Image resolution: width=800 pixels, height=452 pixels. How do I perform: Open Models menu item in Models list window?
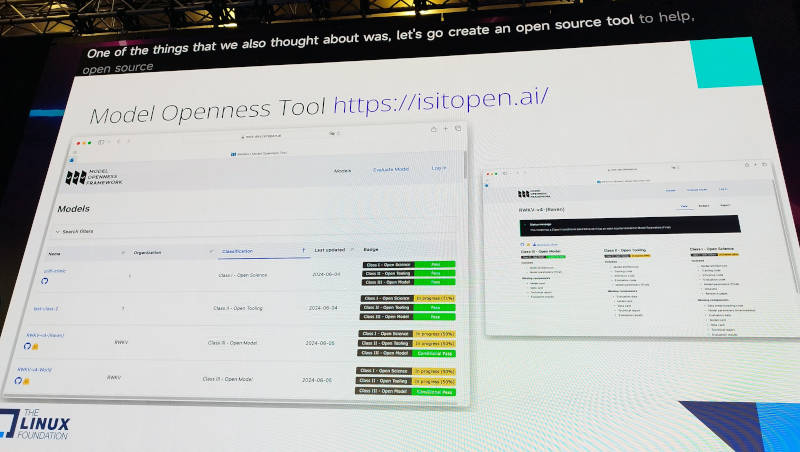coord(342,171)
